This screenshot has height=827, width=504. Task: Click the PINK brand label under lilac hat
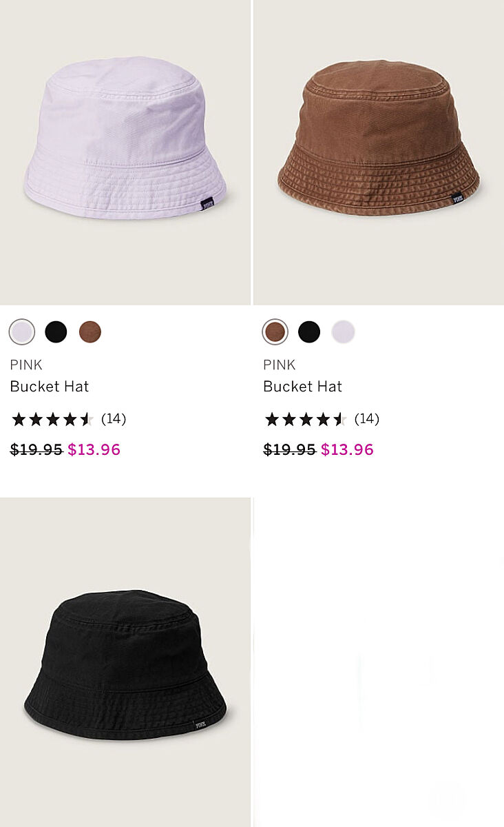pyautogui.click(x=26, y=365)
